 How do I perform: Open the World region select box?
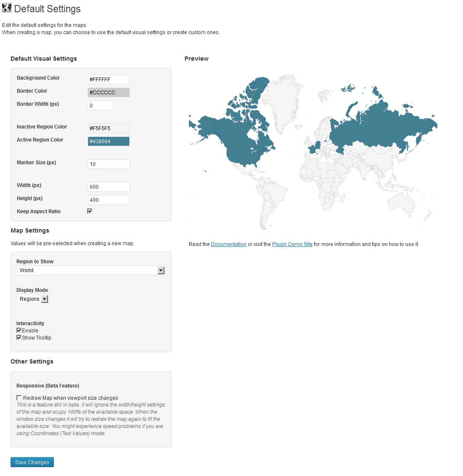click(x=91, y=270)
